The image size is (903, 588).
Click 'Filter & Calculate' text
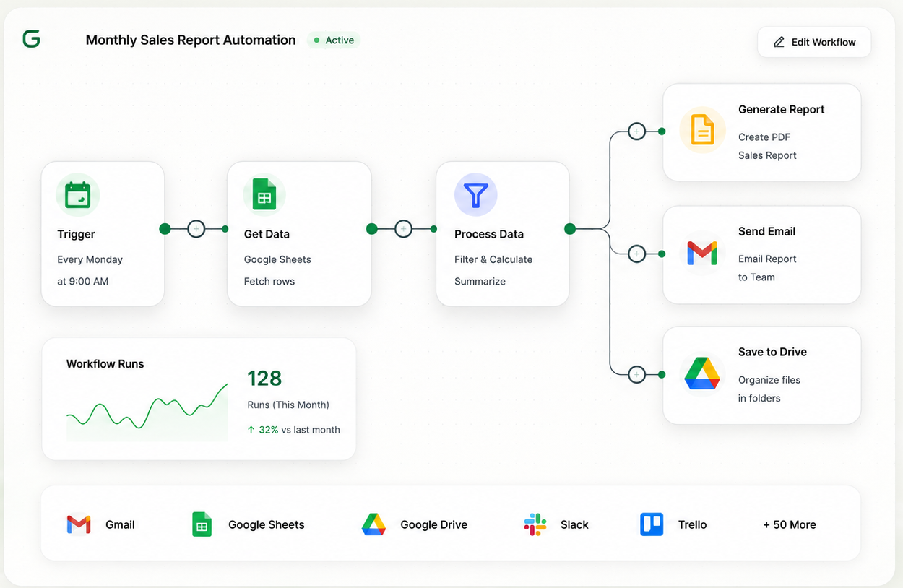(x=493, y=260)
